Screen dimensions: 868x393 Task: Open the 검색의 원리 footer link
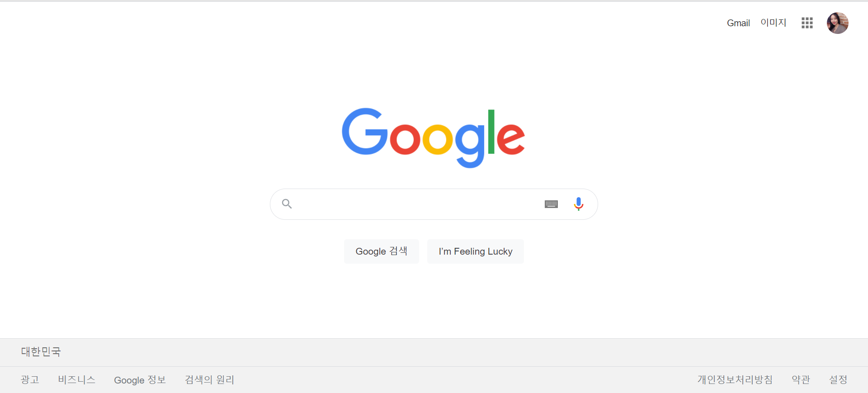pyautogui.click(x=209, y=380)
